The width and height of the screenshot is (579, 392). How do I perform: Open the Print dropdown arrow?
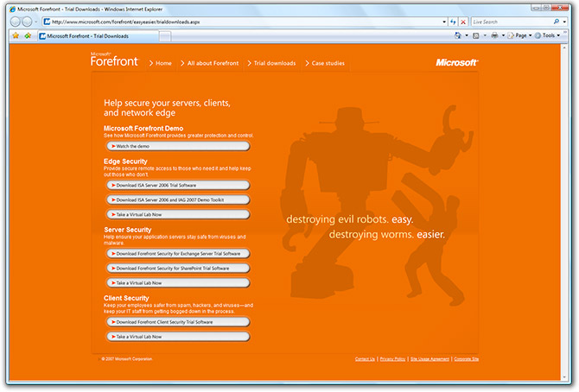503,35
